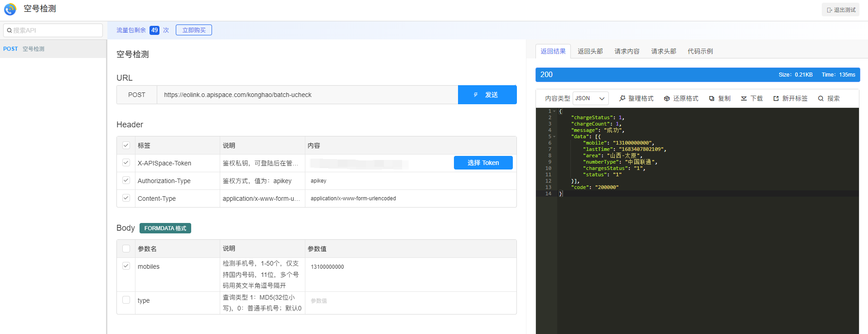Click the 49 remaining count badge
The image size is (868, 334).
click(154, 30)
